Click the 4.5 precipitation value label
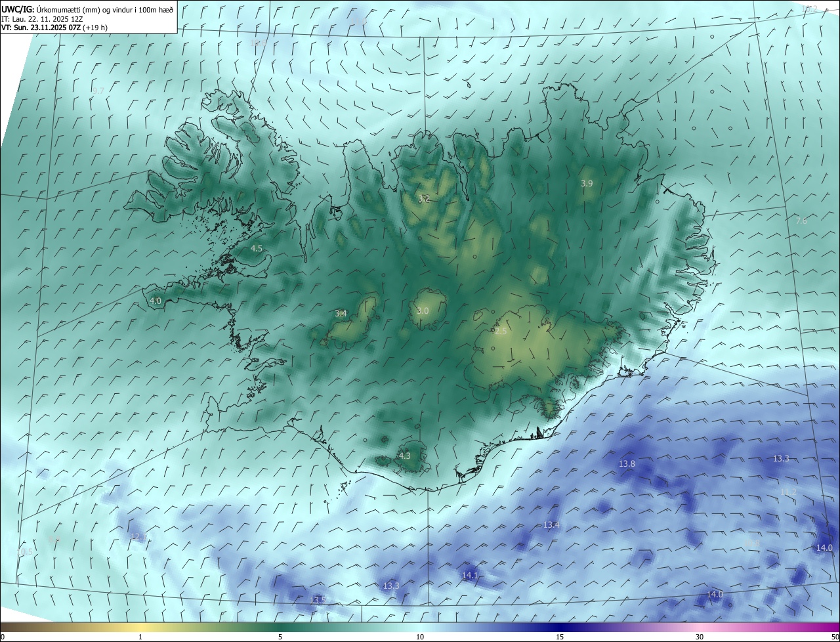The height and width of the screenshot is (642, 840). [257, 249]
